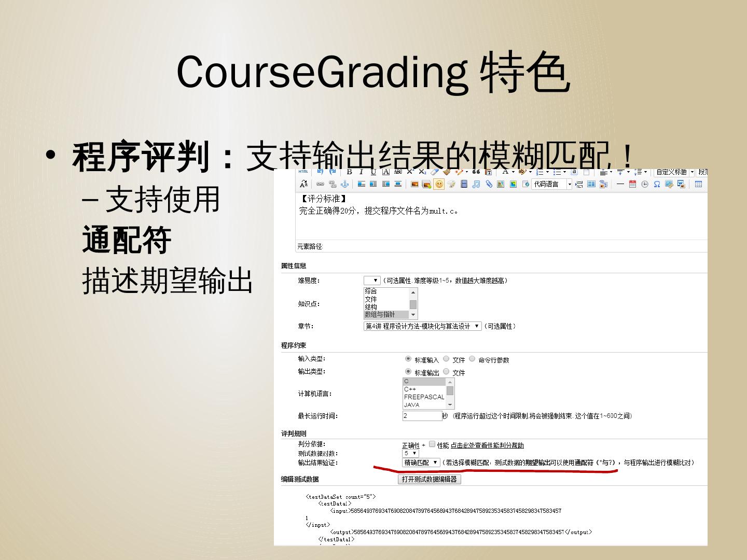Viewport: 747px width, 560px height.
Task: Insert the date with the calendar icon
Action: (632, 184)
